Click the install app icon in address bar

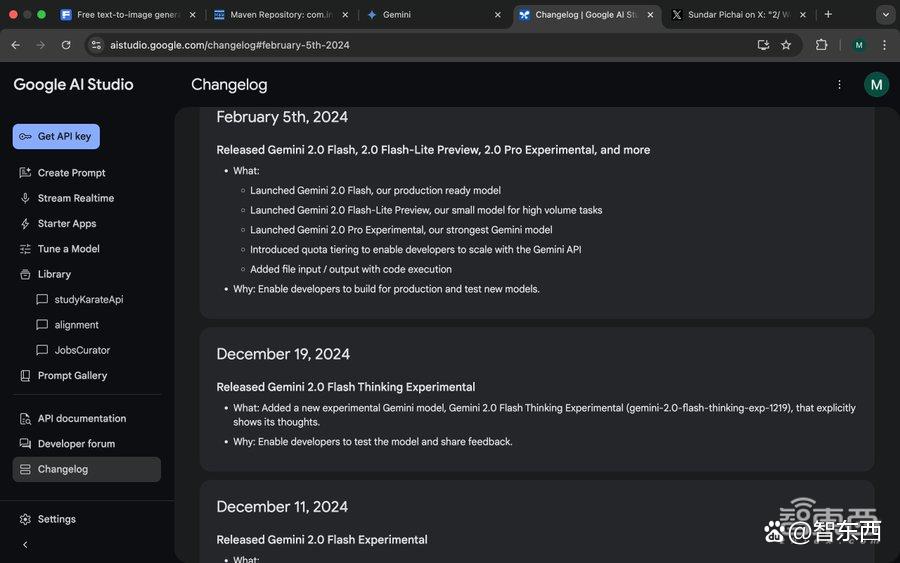click(x=763, y=45)
